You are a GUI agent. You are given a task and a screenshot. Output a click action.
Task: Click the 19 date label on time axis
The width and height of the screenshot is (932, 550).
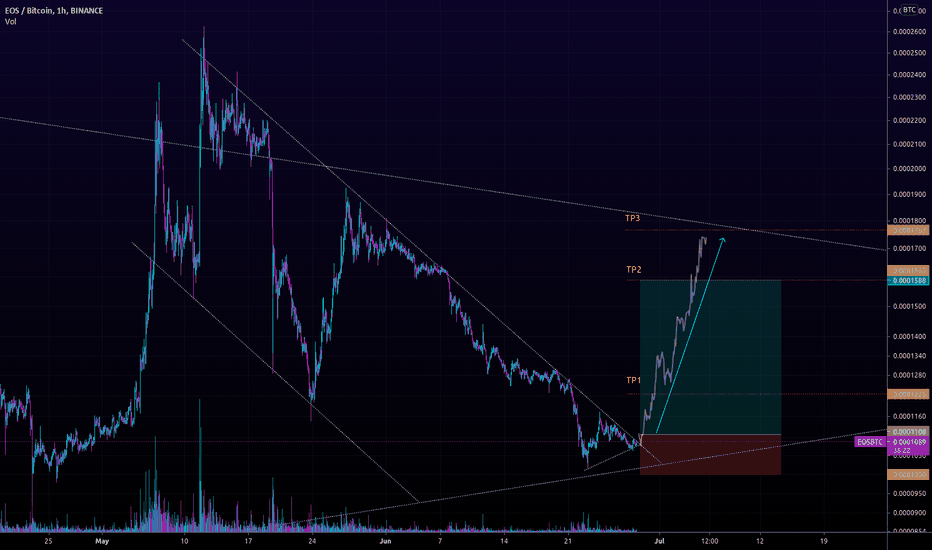pyautogui.click(x=824, y=541)
